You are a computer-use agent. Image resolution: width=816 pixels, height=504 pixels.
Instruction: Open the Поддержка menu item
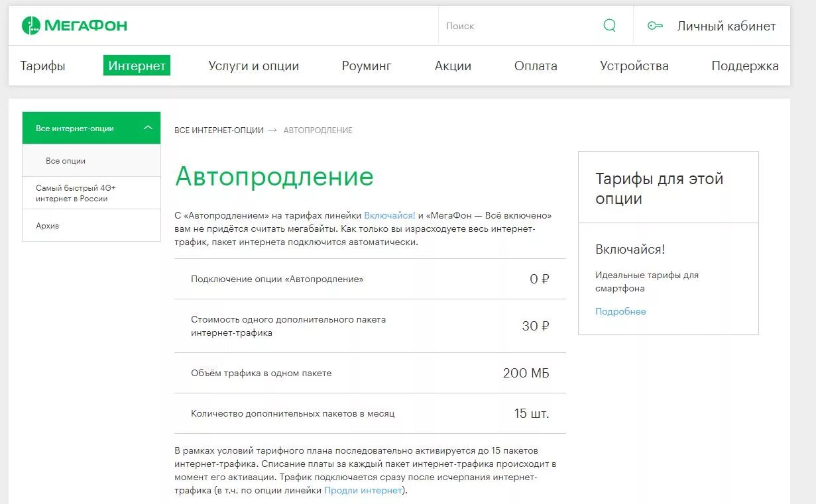coord(745,66)
